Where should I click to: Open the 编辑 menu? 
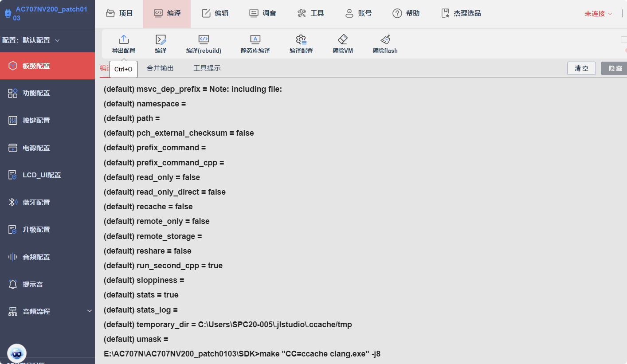pyautogui.click(x=215, y=13)
